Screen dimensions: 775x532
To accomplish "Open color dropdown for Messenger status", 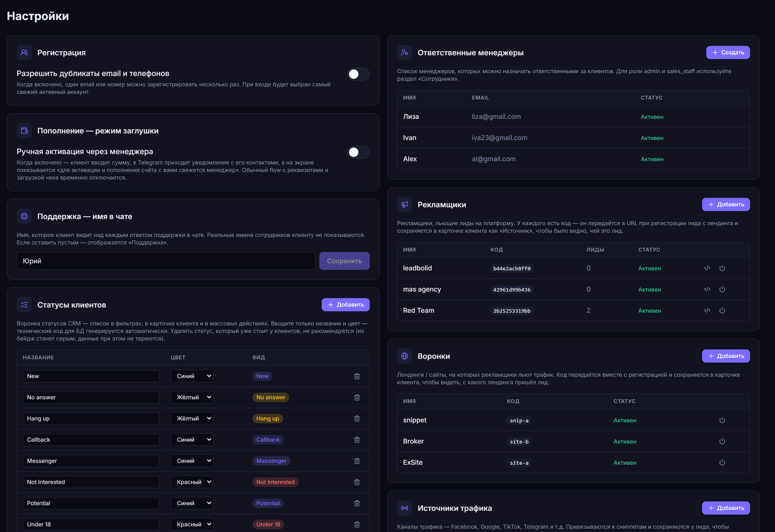I will coord(192,461).
